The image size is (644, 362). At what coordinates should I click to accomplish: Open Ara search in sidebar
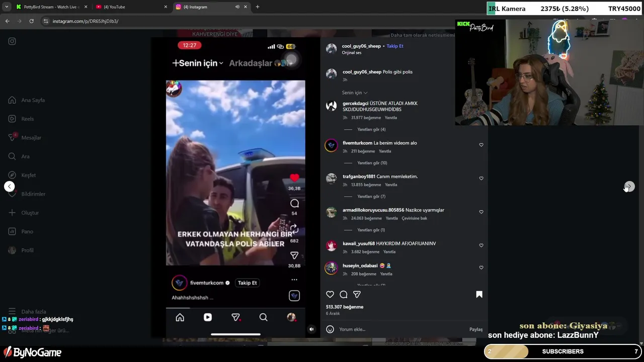(x=19, y=156)
